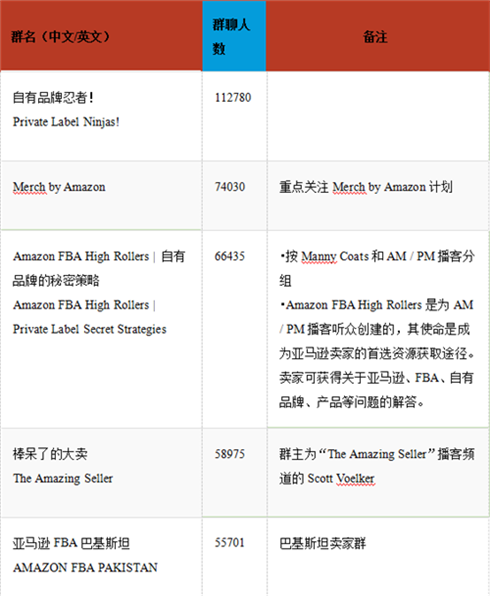490x596 pixels.
Task: Click the note line '道的 Scott Voelker'
Action: [x=327, y=479]
